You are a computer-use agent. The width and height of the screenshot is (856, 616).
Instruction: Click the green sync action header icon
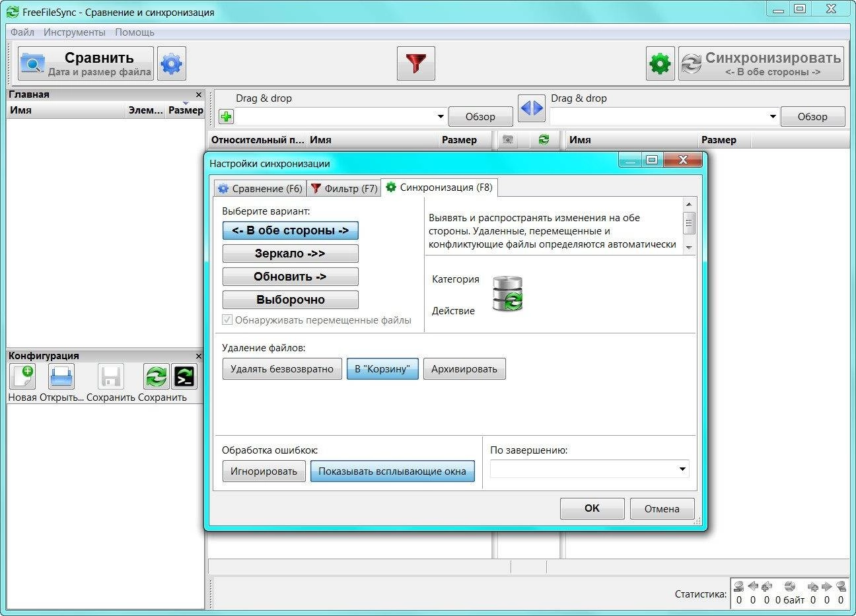(x=544, y=140)
